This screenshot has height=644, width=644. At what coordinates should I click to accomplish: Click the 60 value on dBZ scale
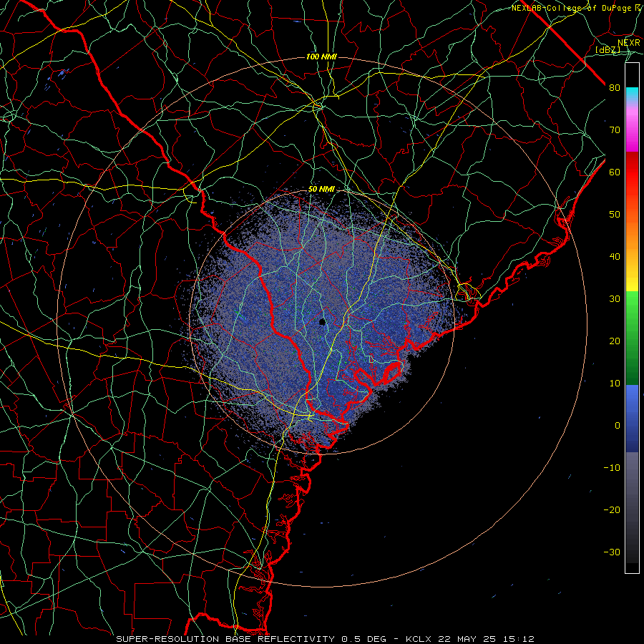point(615,172)
